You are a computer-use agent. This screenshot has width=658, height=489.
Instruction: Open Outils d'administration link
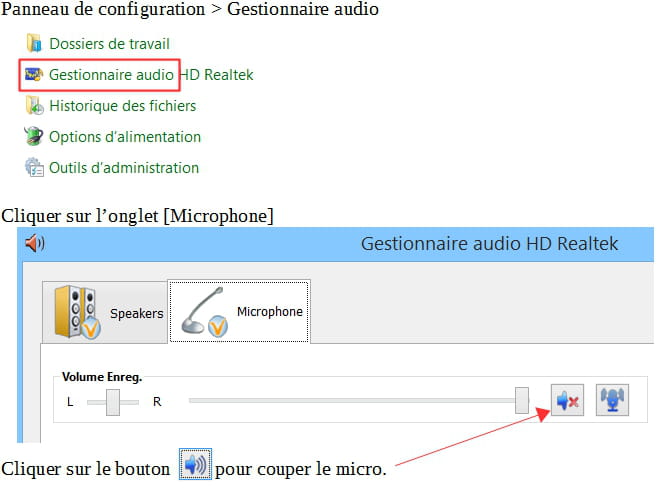pos(124,168)
